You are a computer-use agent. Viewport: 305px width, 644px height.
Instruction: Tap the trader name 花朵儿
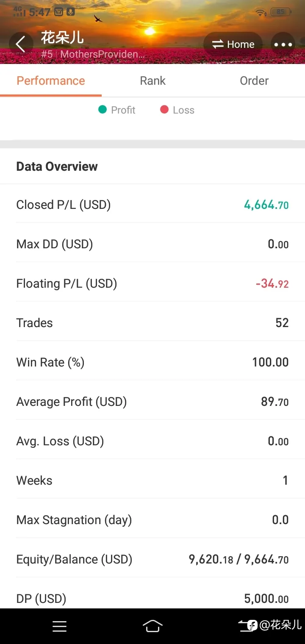[x=62, y=38]
